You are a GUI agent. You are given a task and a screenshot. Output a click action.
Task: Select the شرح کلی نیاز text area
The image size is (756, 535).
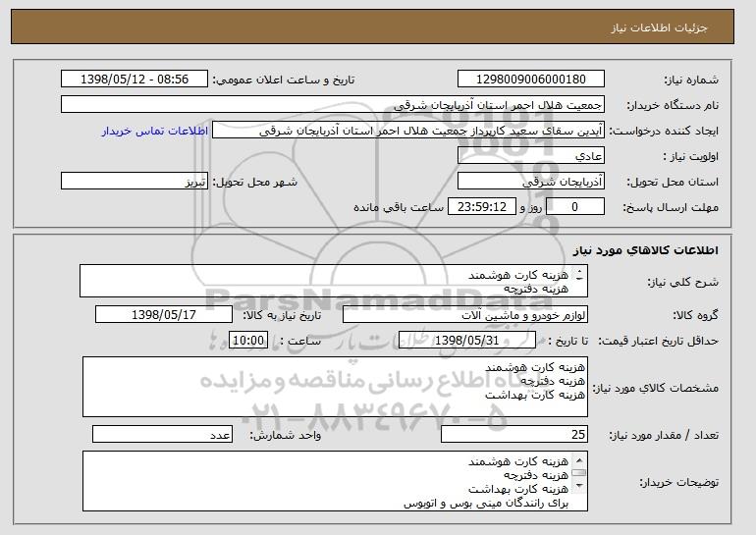[334, 281]
